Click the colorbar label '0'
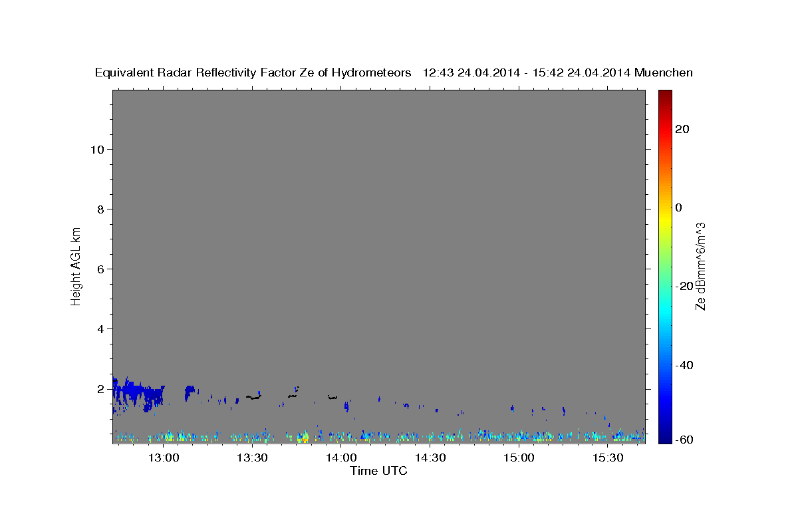The height and width of the screenshot is (532, 798). [679, 207]
